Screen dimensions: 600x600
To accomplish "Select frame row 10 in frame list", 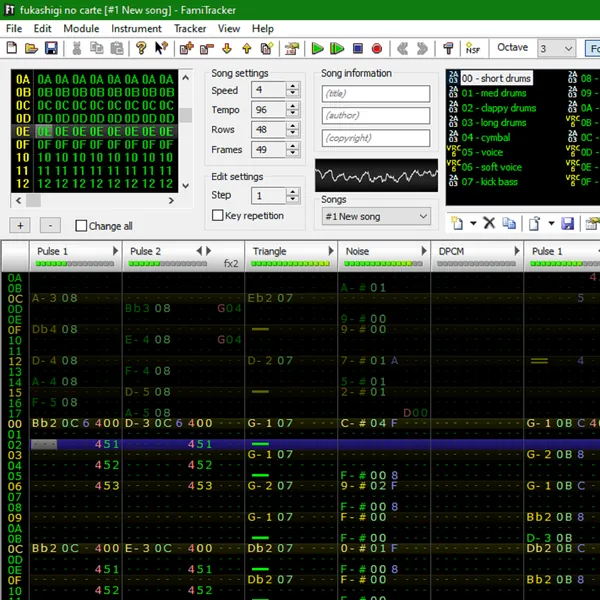I will coord(94,157).
